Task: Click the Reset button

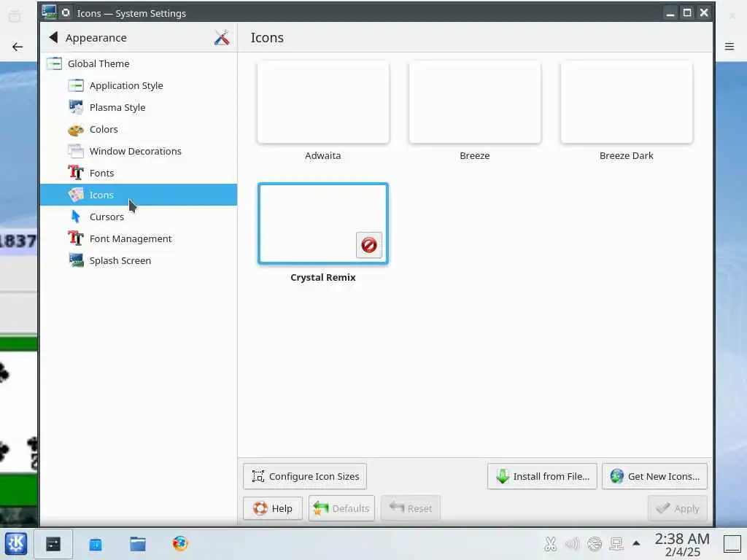Action: tap(411, 508)
